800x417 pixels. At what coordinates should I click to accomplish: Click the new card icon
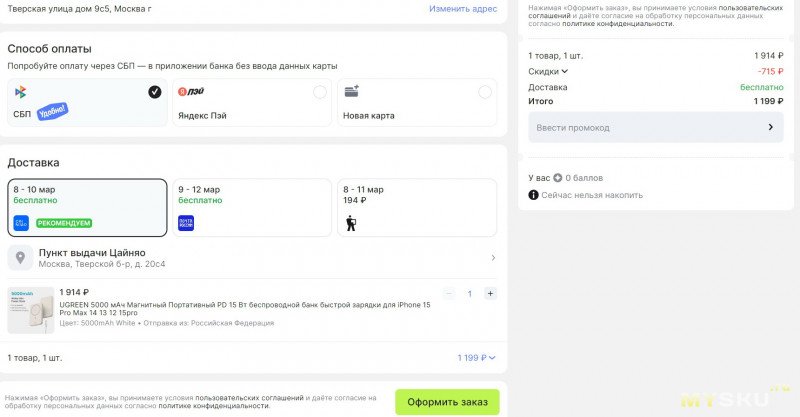352,91
